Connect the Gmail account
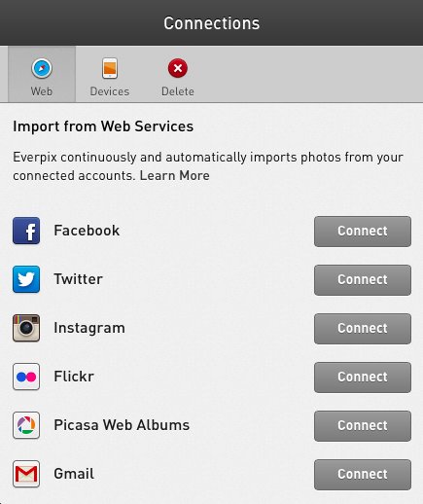 point(363,475)
